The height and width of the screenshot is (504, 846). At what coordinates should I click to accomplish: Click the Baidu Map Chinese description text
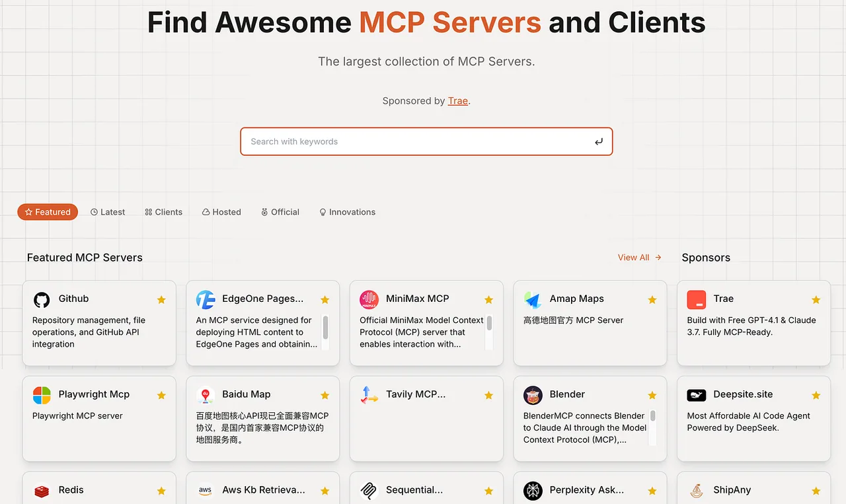pos(262,428)
